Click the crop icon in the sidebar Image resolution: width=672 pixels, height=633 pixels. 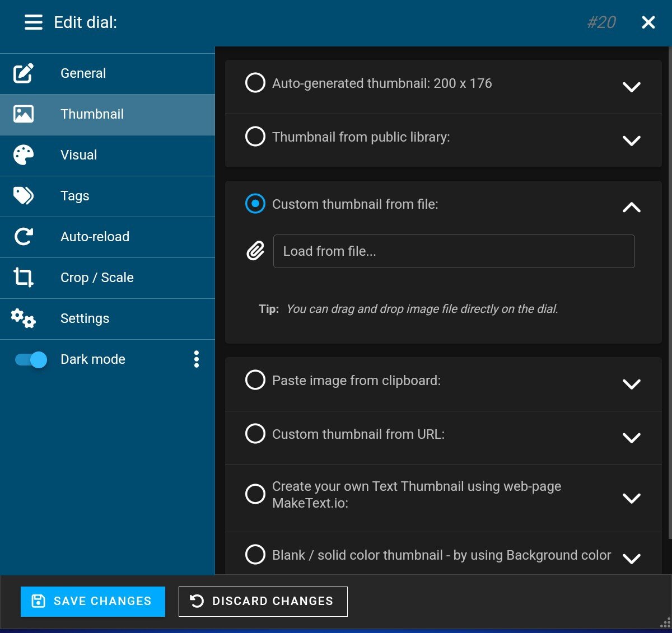(24, 278)
